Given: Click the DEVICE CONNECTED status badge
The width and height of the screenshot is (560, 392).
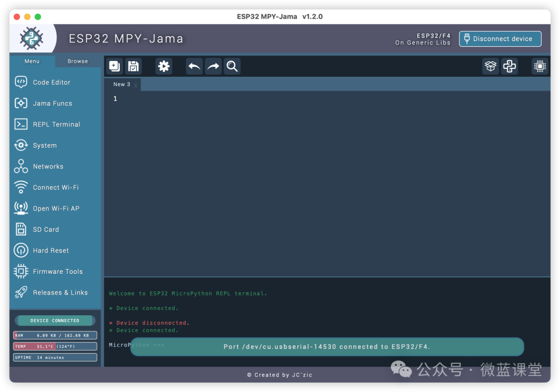Looking at the screenshot, I should click(55, 320).
